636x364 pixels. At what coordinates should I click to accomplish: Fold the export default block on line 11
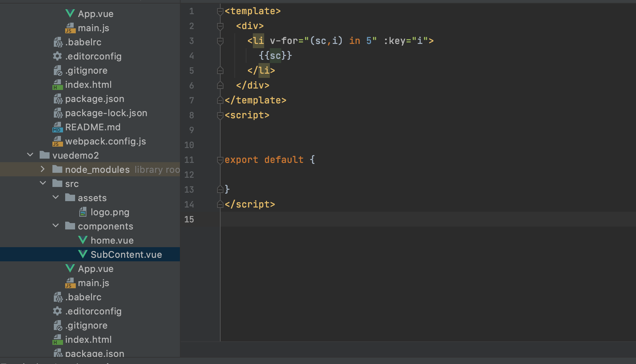[x=220, y=160]
